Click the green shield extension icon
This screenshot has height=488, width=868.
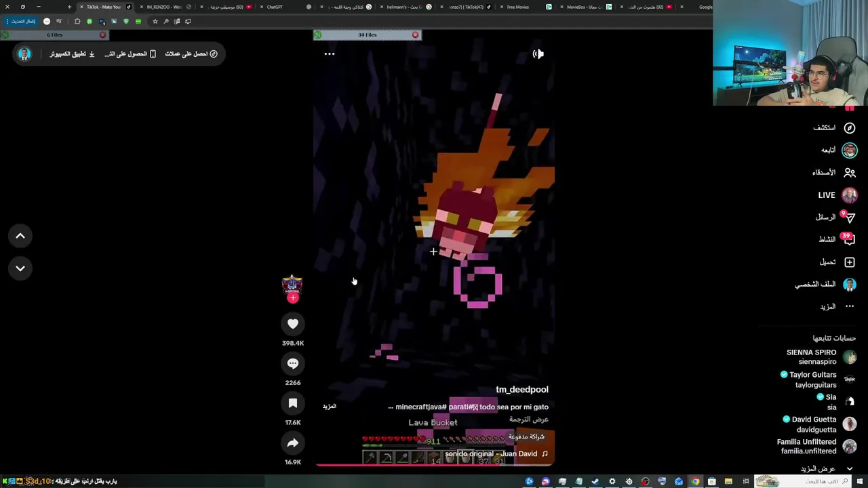coord(125,21)
